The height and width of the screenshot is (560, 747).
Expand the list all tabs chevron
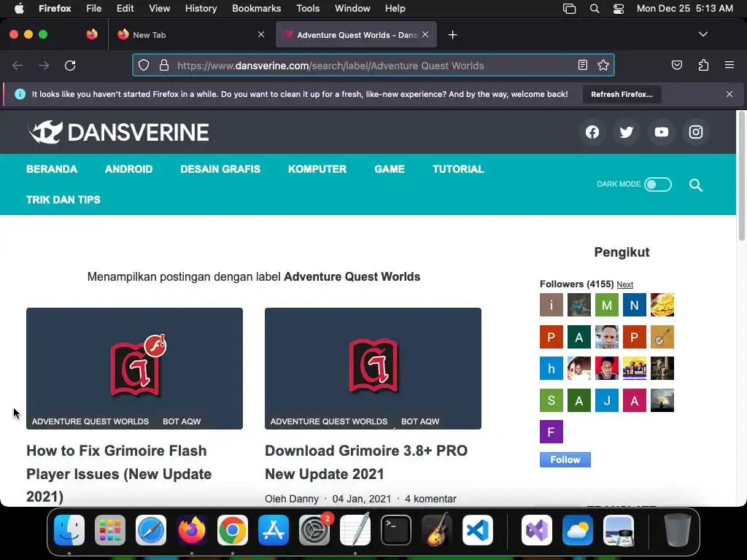[x=703, y=34]
